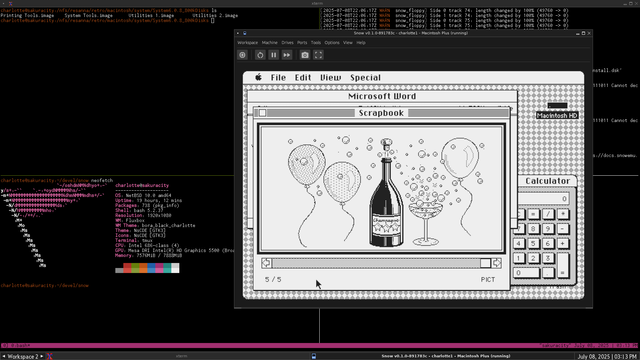Click the blue color block in neofetch palette
The image size is (640, 360).
151,268
